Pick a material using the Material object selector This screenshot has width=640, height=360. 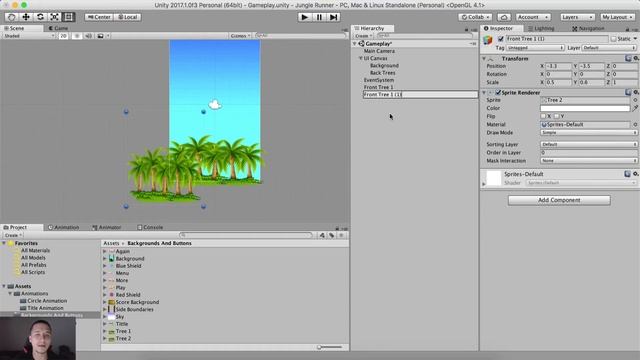(636, 124)
